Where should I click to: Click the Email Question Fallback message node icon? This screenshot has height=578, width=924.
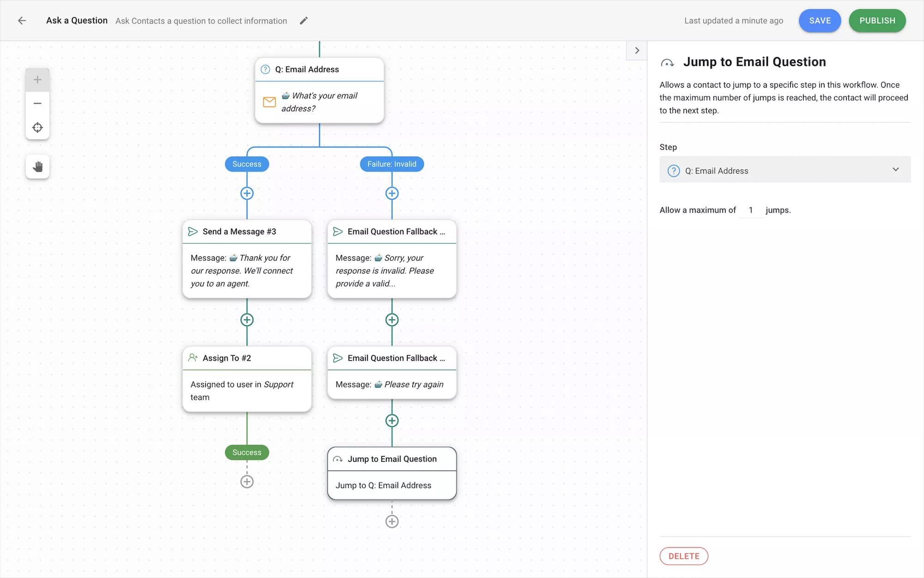point(337,231)
